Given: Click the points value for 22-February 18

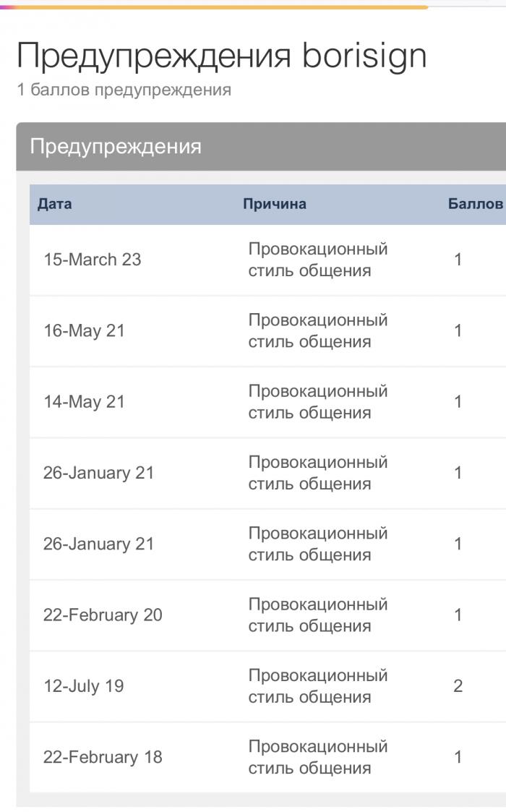Looking at the screenshot, I should tap(458, 757).
